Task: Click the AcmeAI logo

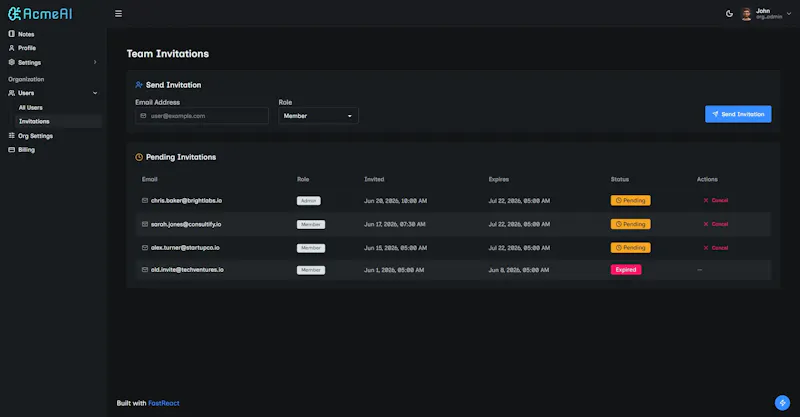Action: [40, 14]
